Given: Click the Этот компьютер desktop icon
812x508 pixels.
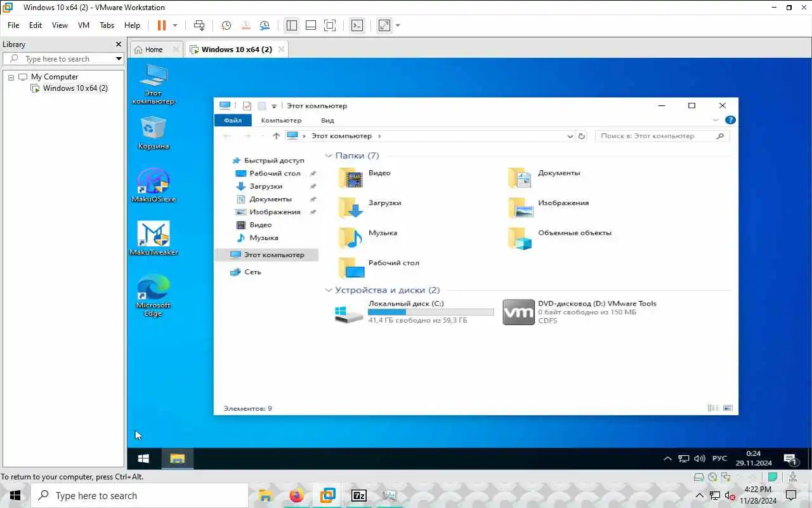Looking at the screenshot, I should 153,84.
